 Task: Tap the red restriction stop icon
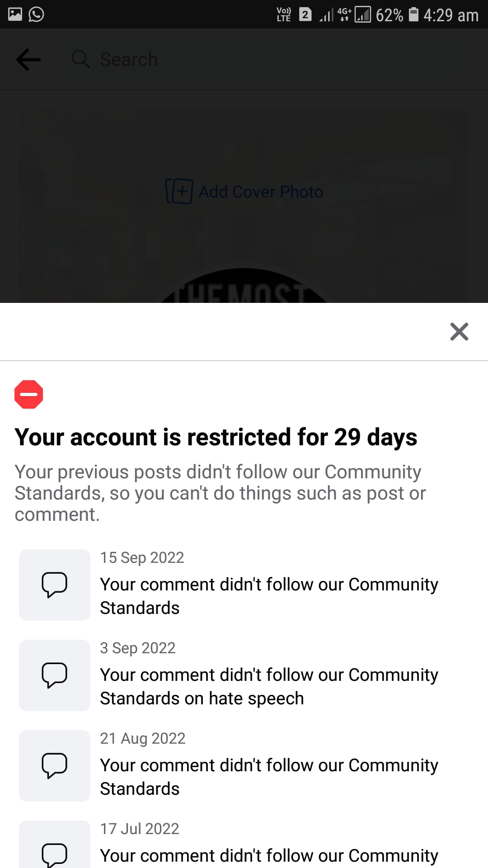[29, 394]
